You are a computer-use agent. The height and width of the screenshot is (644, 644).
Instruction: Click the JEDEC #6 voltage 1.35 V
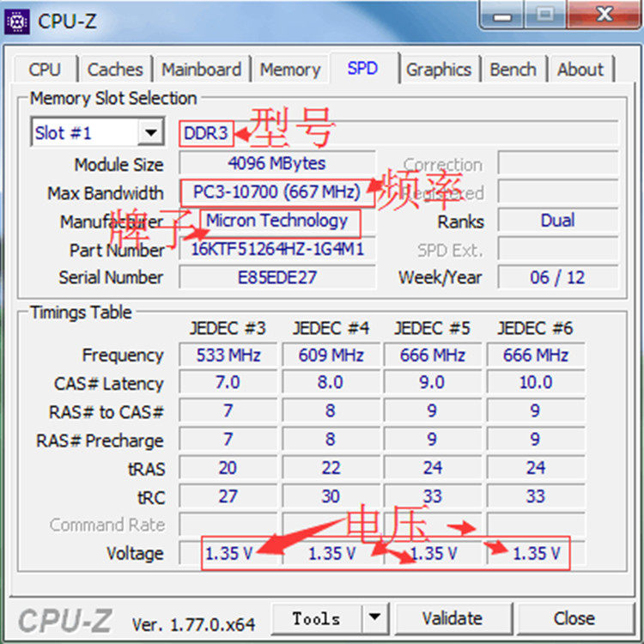(536, 553)
